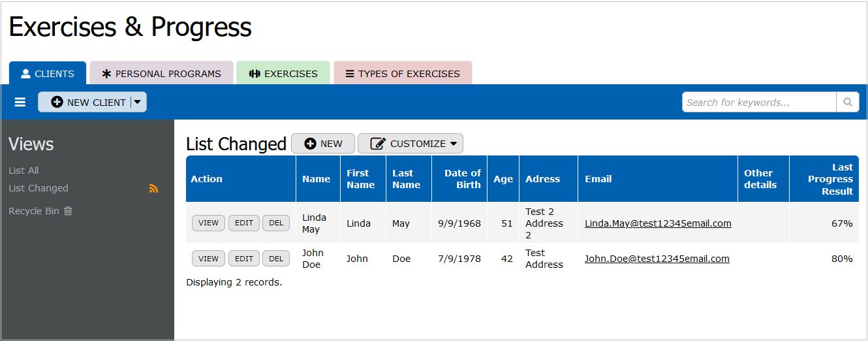Click the New button beside List Changed
This screenshot has width=868, height=341.
323,144
